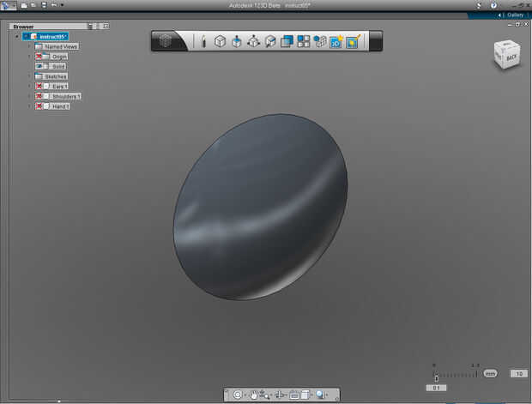532x404 pixels.
Task: Click the ViewCube BACK face
Action: click(511, 57)
